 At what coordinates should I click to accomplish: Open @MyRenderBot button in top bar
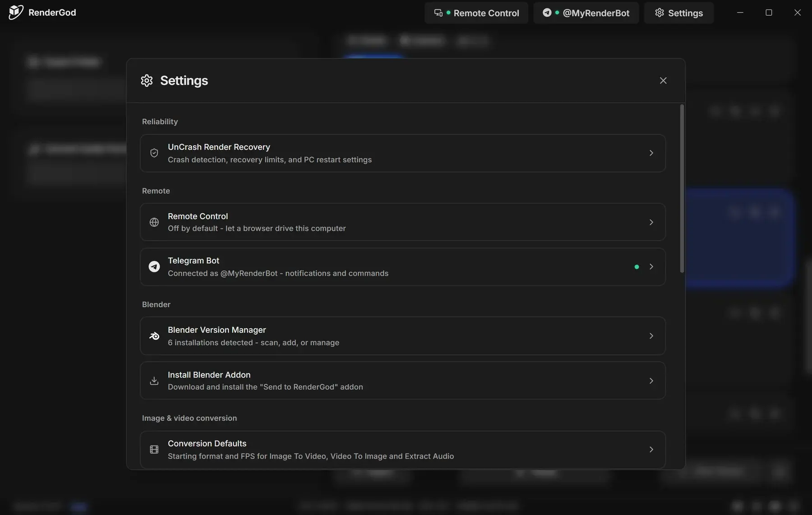point(586,13)
